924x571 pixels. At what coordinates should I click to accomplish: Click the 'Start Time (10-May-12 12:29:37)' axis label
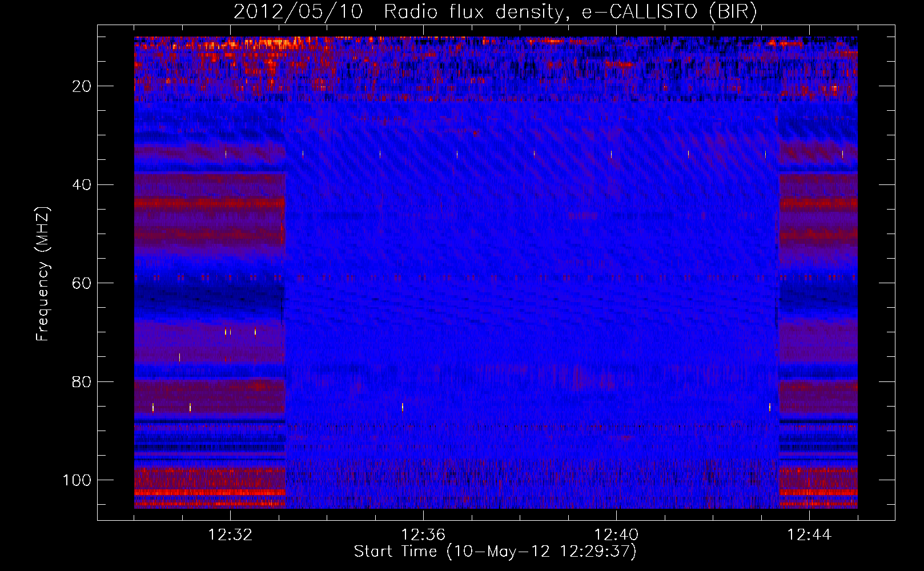click(495, 552)
